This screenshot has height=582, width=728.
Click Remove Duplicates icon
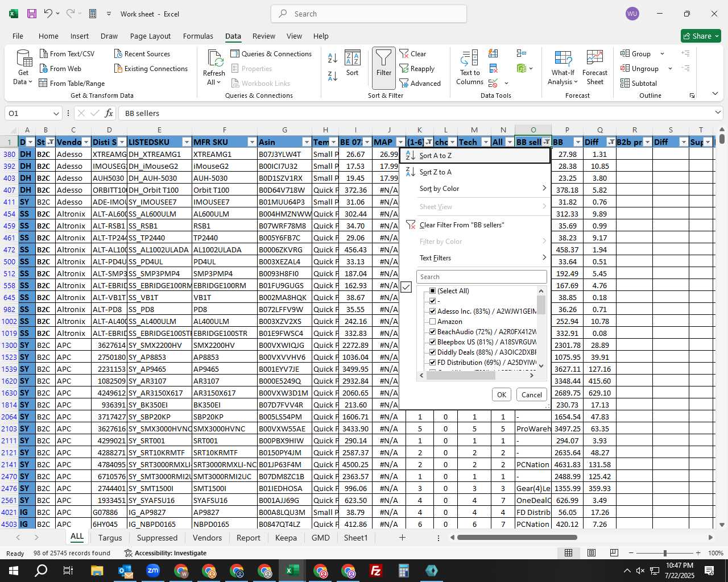[x=493, y=68]
